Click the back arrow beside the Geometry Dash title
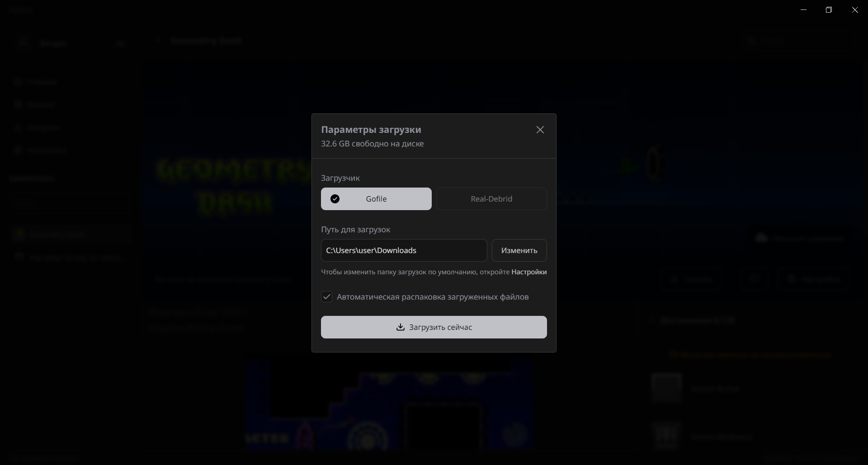868x465 pixels. pyautogui.click(x=159, y=41)
